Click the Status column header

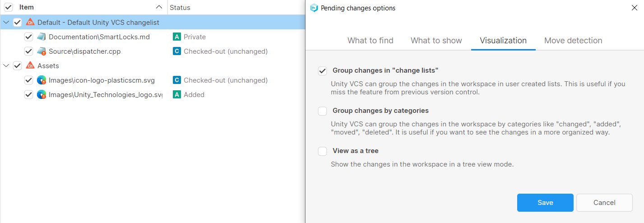coord(180,7)
